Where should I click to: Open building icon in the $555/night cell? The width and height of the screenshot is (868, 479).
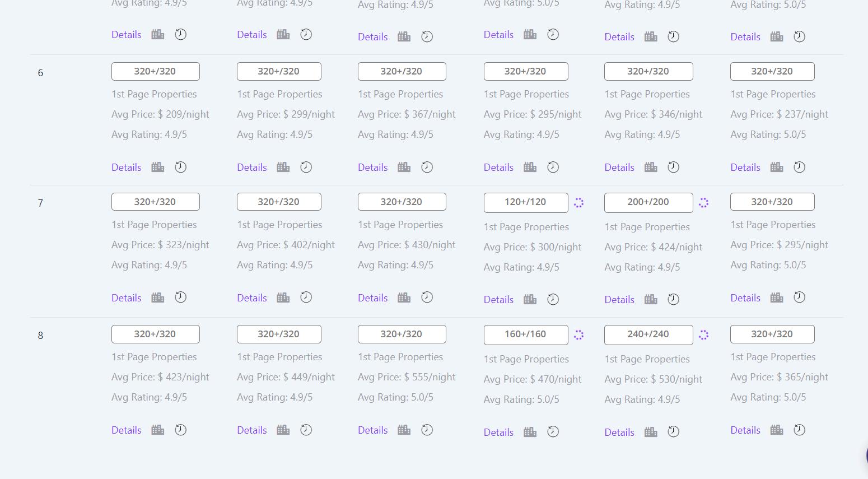[404, 430]
